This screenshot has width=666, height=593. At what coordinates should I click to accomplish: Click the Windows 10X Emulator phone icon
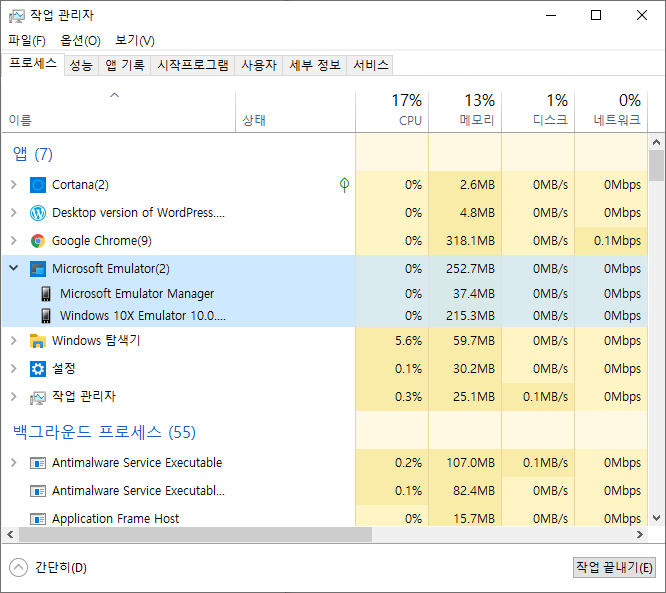click(x=46, y=316)
